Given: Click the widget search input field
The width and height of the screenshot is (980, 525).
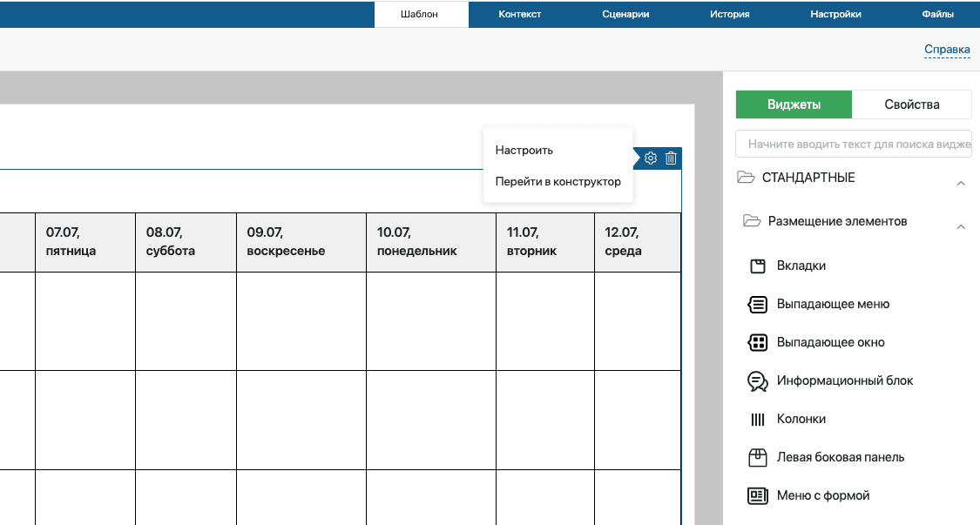Looking at the screenshot, I should 854,143.
